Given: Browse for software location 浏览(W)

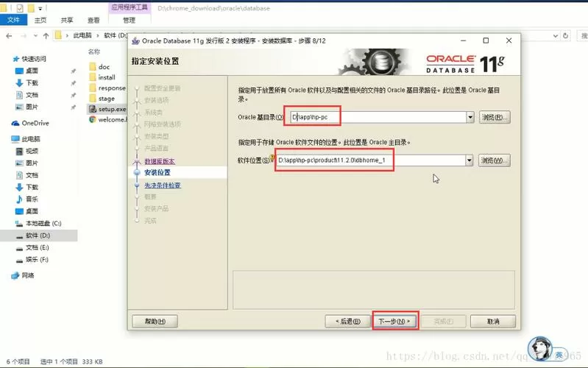Looking at the screenshot, I should [494, 160].
